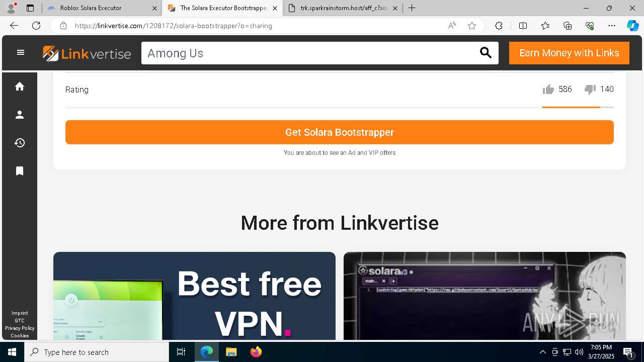Open the Cookies link
This screenshot has width=644, height=362.
(20, 336)
